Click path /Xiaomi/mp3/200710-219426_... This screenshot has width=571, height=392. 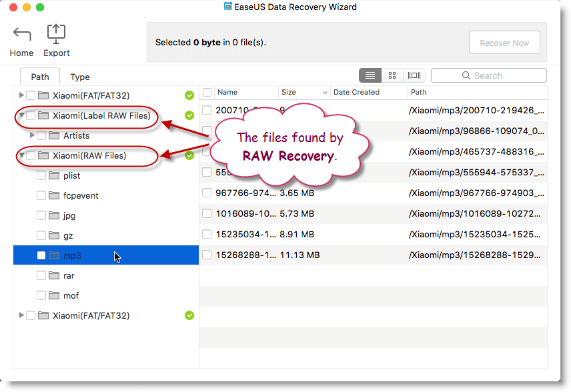click(x=477, y=110)
